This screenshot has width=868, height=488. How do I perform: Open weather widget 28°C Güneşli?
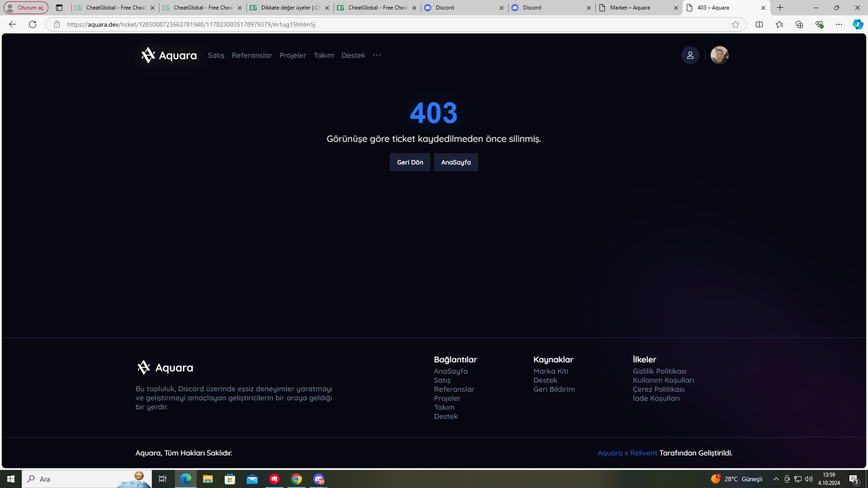click(x=737, y=479)
